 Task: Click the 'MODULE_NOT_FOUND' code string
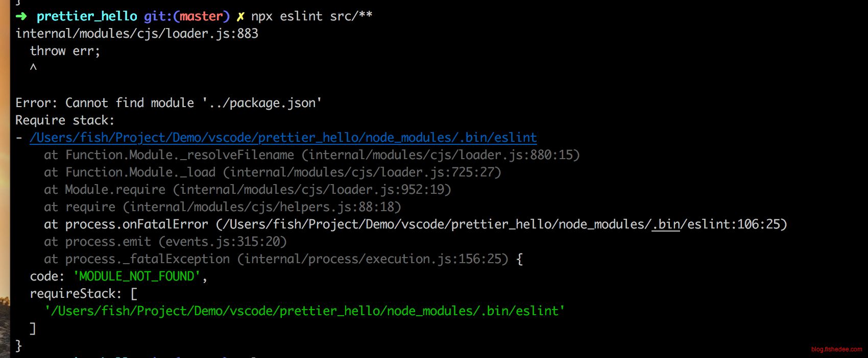tap(137, 276)
